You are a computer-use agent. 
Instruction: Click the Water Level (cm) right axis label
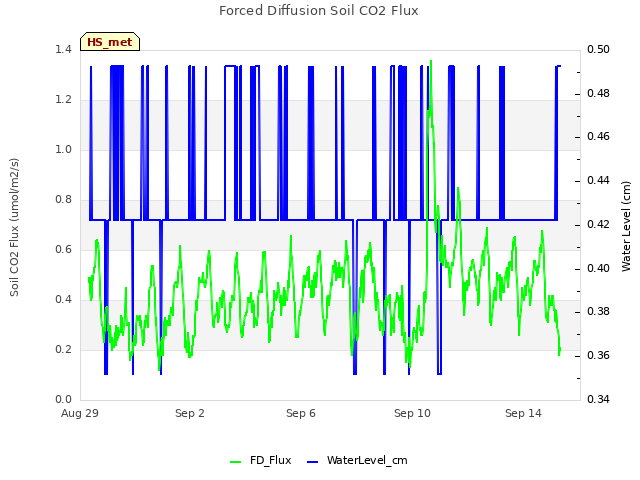coord(626,227)
